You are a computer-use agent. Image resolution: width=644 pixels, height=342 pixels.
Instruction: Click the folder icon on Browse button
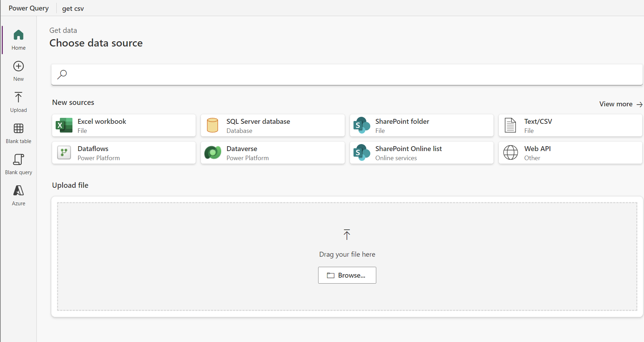pos(331,276)
